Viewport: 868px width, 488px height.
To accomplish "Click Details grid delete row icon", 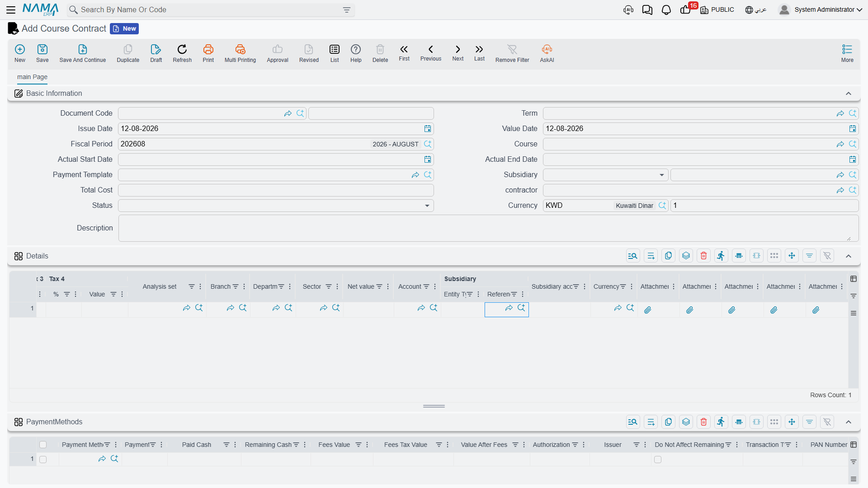I will pyautogui.click(x=703, y=256).
